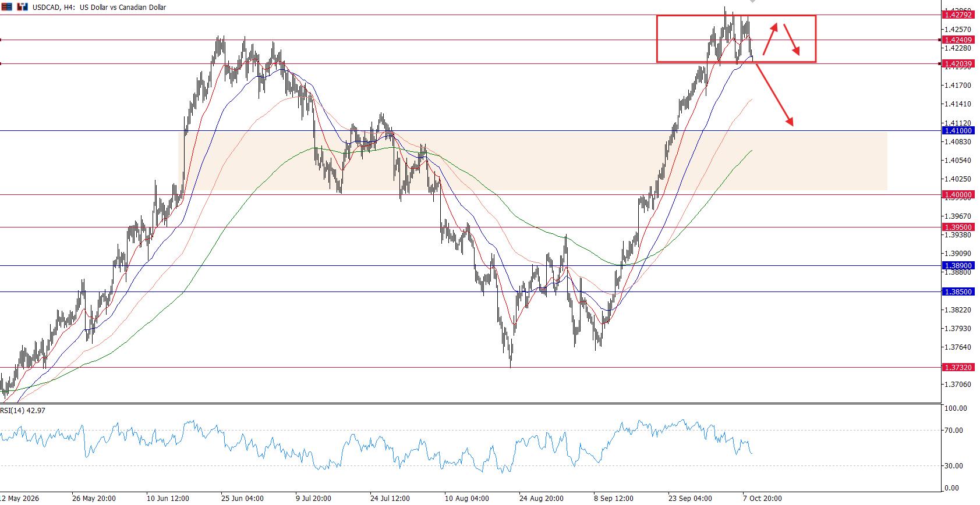980x505 pixels.
Task: Click the USDCAD, H4 chart title text
Action: pyautogui.click(x=99, y=8)
